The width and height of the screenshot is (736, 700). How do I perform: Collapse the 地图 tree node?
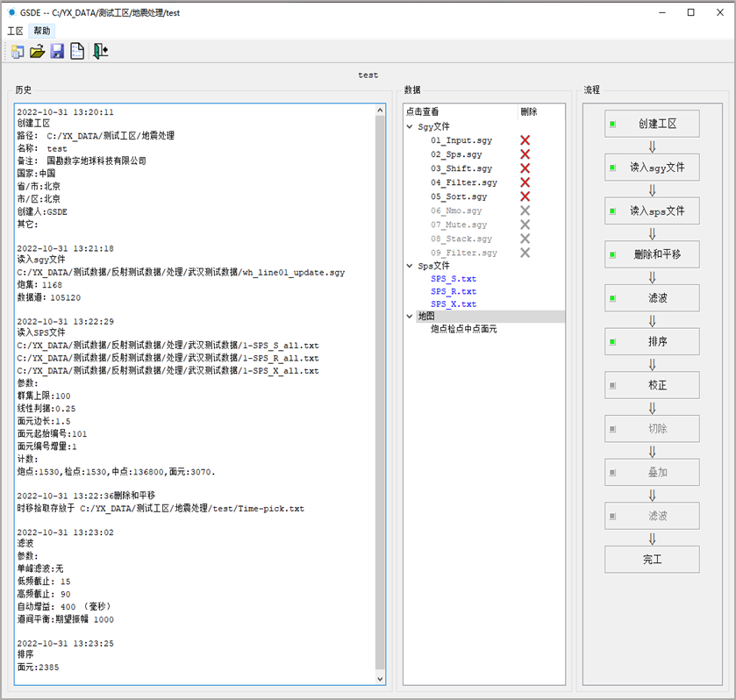(410, 316)
